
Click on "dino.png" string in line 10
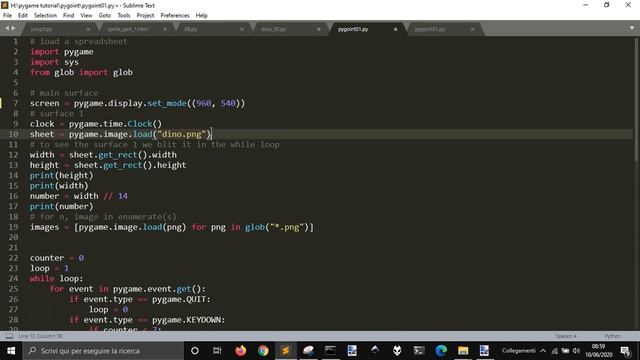182,134
